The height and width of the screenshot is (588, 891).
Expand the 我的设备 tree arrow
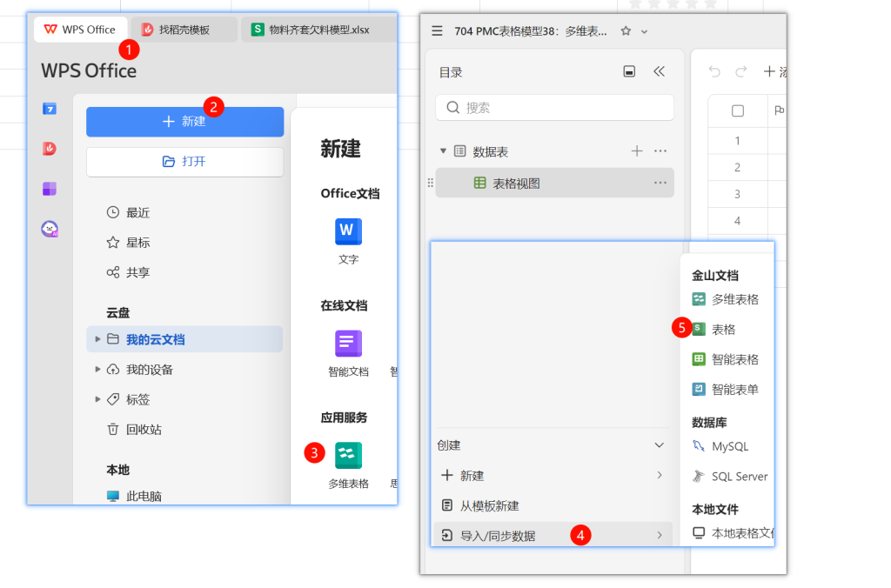97,370
